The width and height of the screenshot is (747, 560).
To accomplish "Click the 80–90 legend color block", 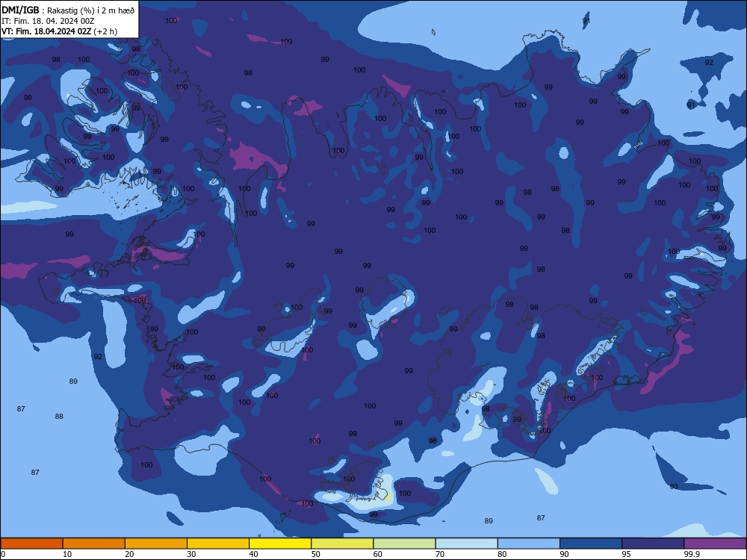I will pos(529,544).
